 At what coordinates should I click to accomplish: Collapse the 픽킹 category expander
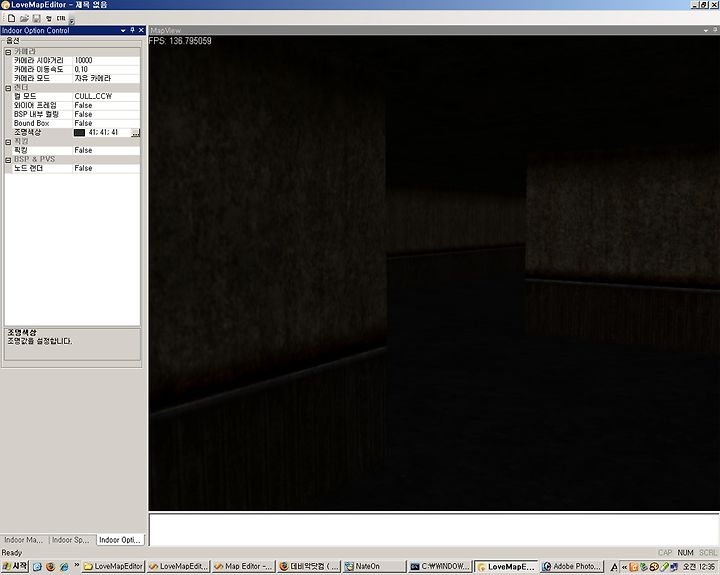8,142
